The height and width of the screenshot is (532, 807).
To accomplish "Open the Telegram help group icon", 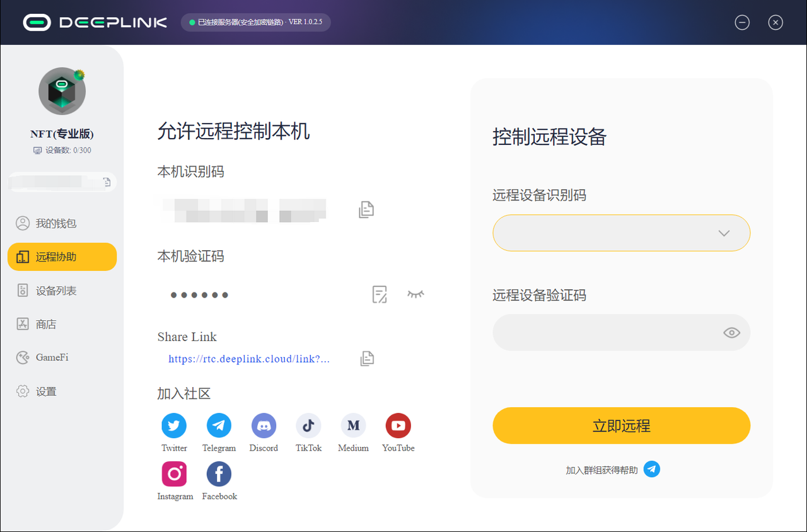I will click(x=652, y=470).
